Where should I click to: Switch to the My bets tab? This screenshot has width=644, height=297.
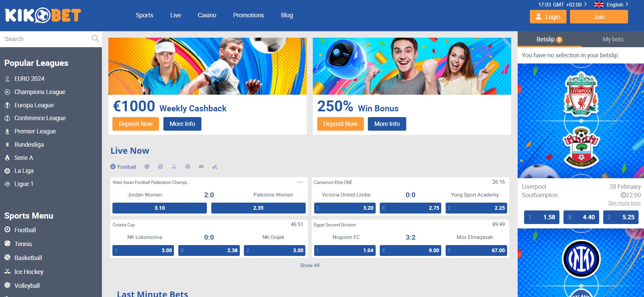613,39
